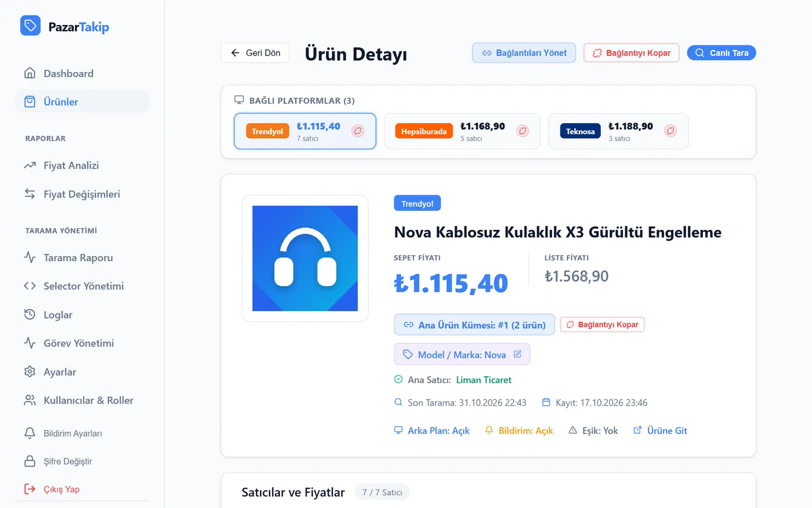Go to Ürünler in the sidebar
The height and width of the screenshot is (508, 812).
[x=82, y=102]
